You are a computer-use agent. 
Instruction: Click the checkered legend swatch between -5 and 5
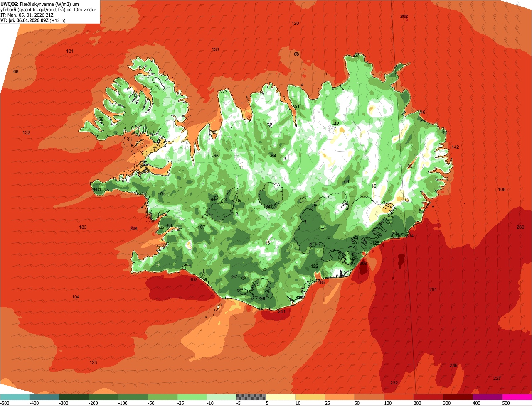click(x=251, y=397)
